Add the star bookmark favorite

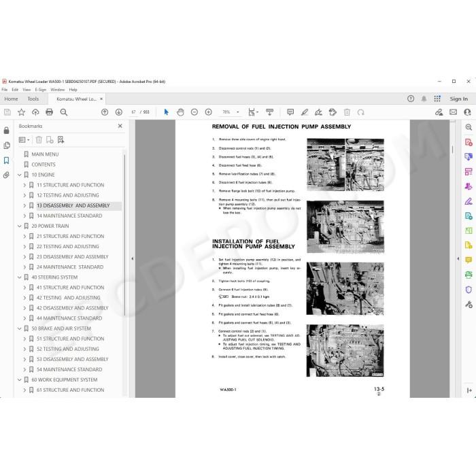coord(21,112)
